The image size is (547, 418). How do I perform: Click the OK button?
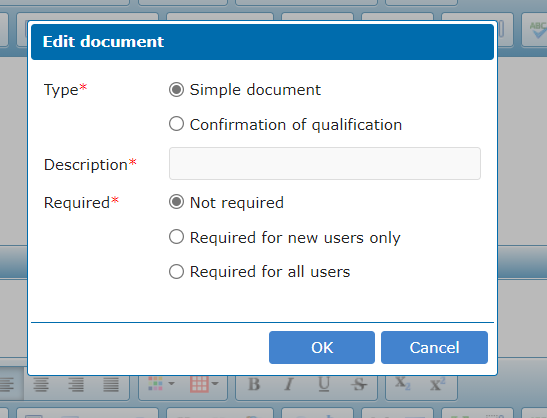[x=322, y=348]
